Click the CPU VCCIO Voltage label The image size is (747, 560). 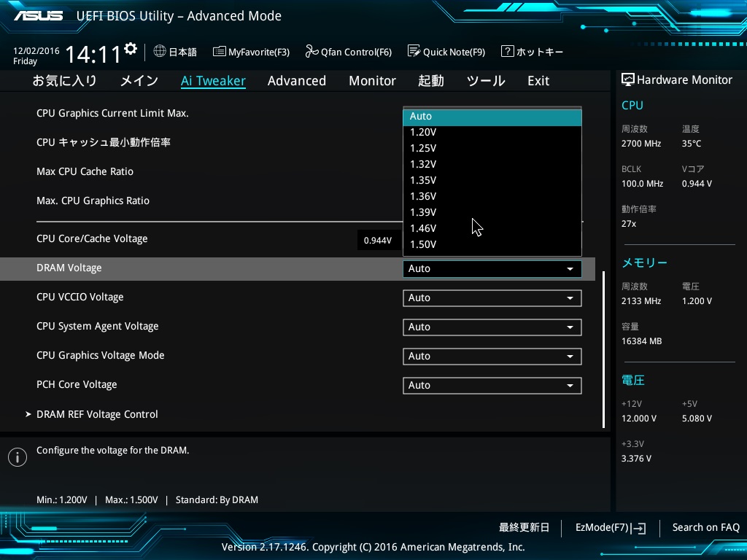coord(80,297)
